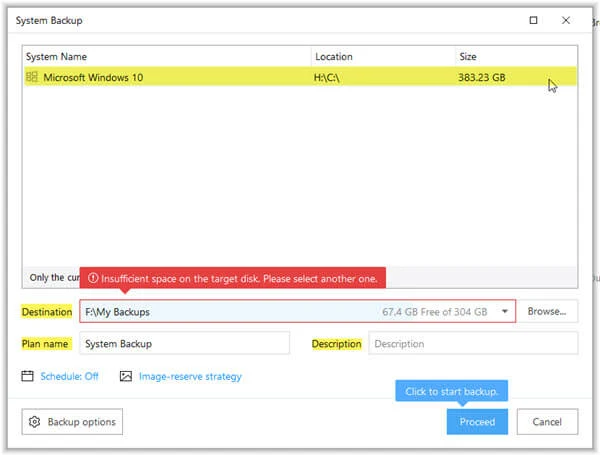Click the 67.4 GB Free of 304 GB text
Image resolution: width=600 pixels, height=455 pixels.
coord(434,312)
